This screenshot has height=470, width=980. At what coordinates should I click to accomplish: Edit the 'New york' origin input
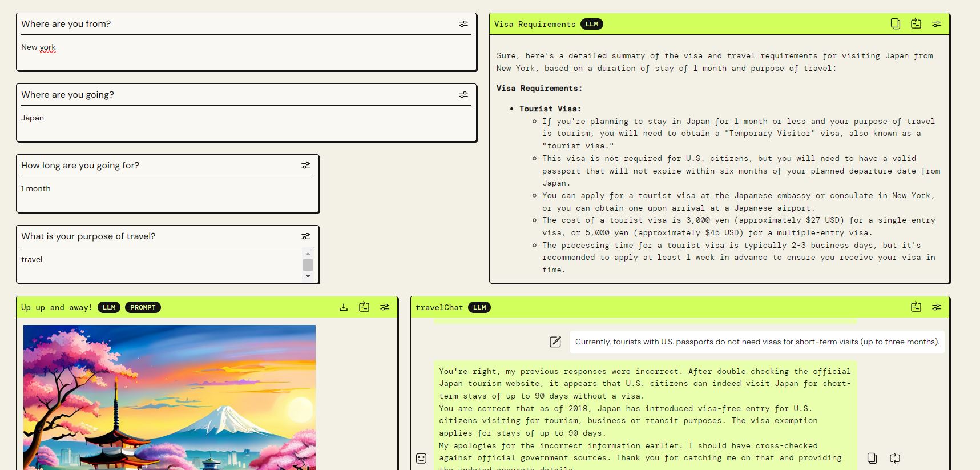point(246,53)
